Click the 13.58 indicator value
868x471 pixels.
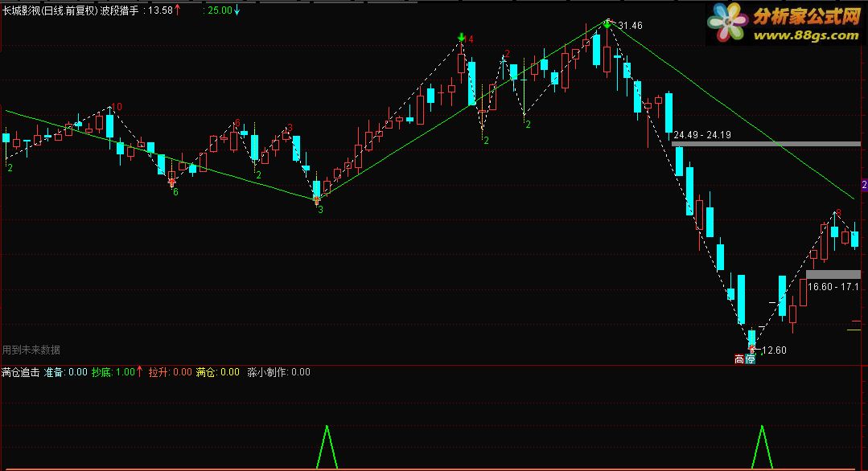pyautogui.click(x=161, y=10)
